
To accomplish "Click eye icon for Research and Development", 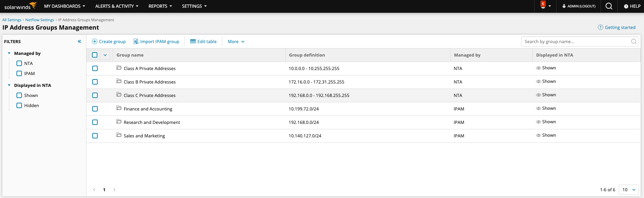I will coord(539,122).
